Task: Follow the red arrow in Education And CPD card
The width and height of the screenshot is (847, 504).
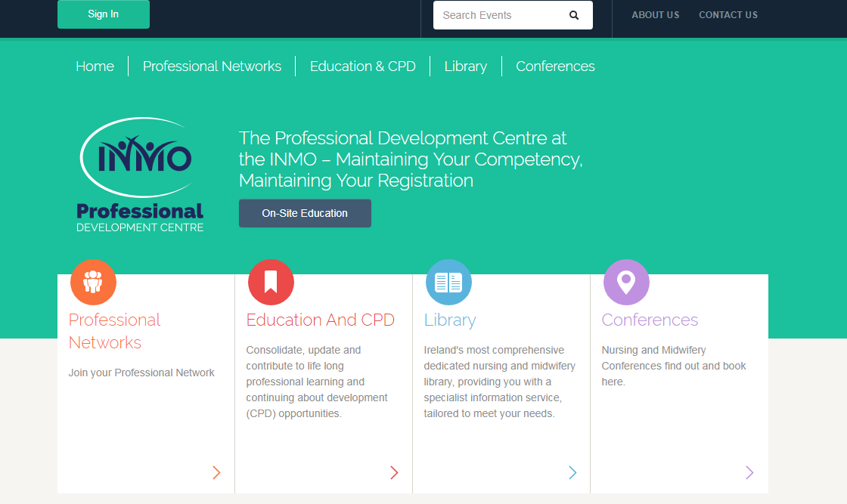Action: pos(394,473)
